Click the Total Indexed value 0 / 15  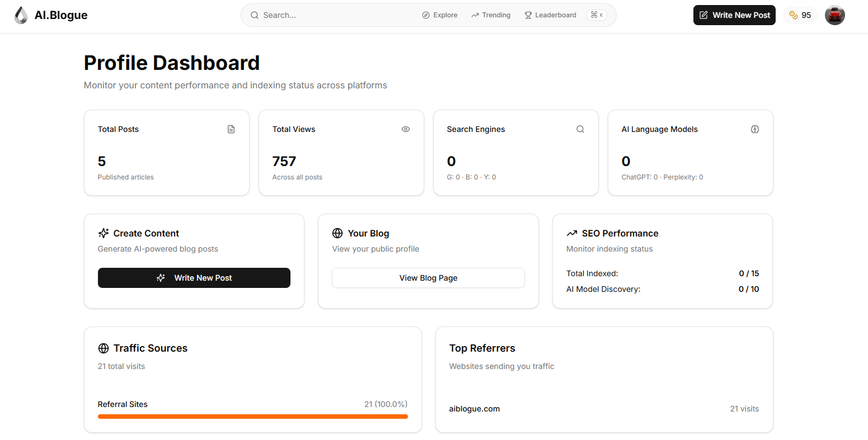point(749,273)
